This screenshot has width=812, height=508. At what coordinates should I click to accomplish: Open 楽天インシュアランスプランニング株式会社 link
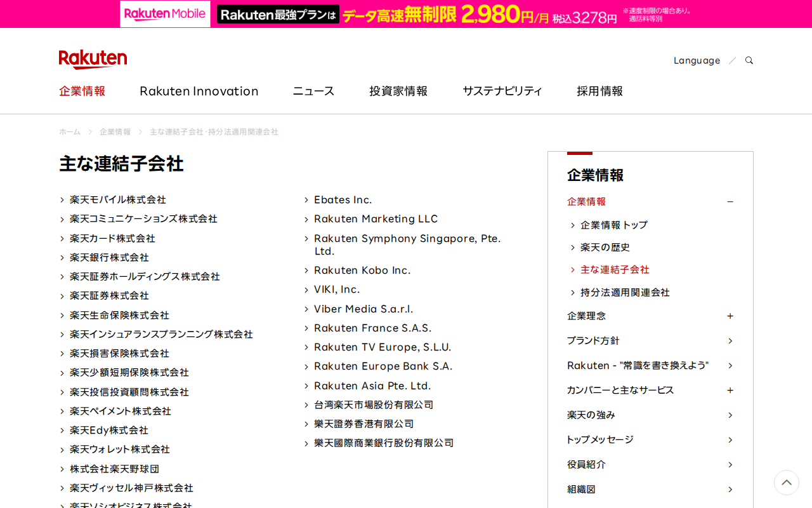[161, 334]
